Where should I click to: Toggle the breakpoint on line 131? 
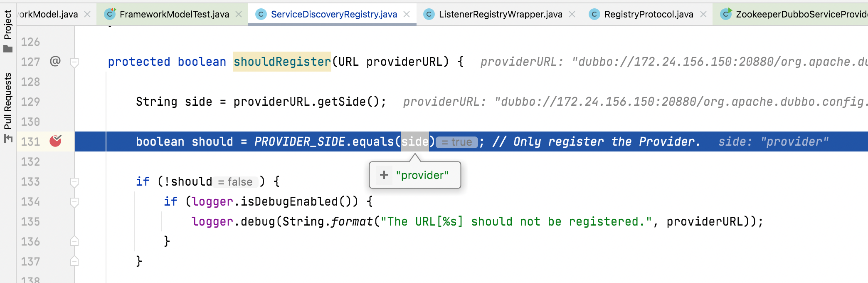point(55,141)
